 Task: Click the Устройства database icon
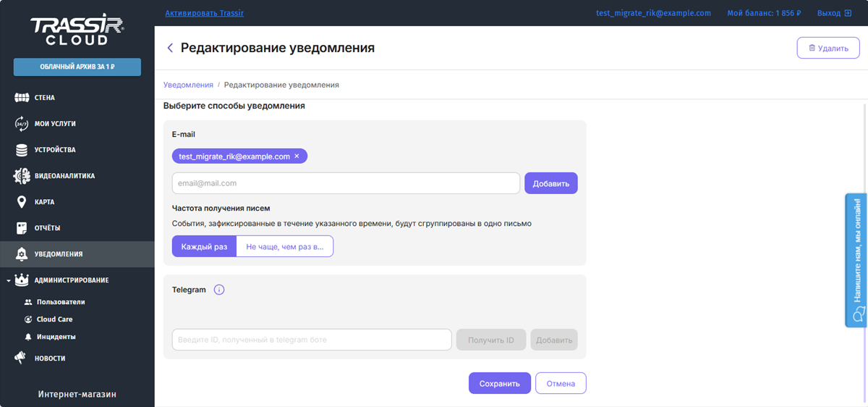(21, 150)
